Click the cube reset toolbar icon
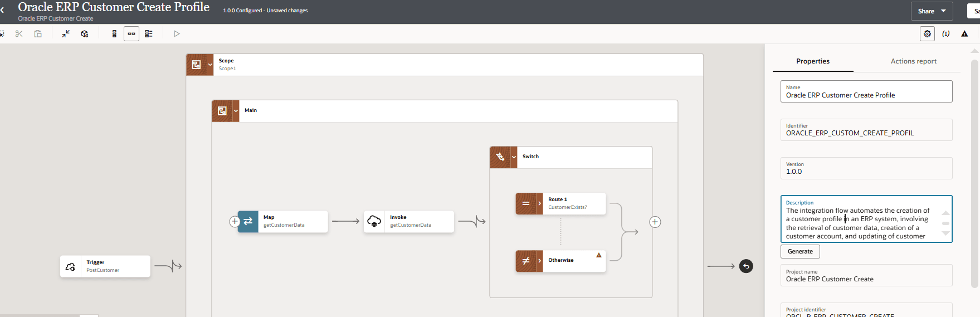This screenshot has height=317, width=980. pos(85,34)
